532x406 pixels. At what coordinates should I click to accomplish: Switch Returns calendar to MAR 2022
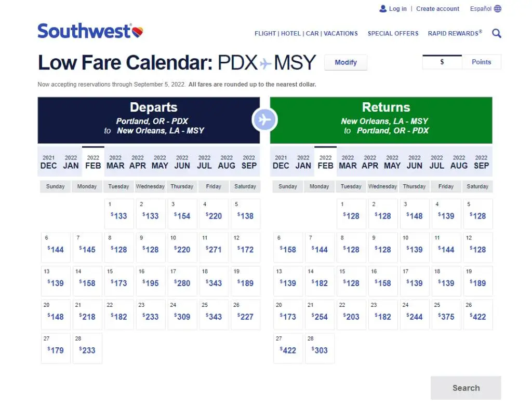pos(348,161)
